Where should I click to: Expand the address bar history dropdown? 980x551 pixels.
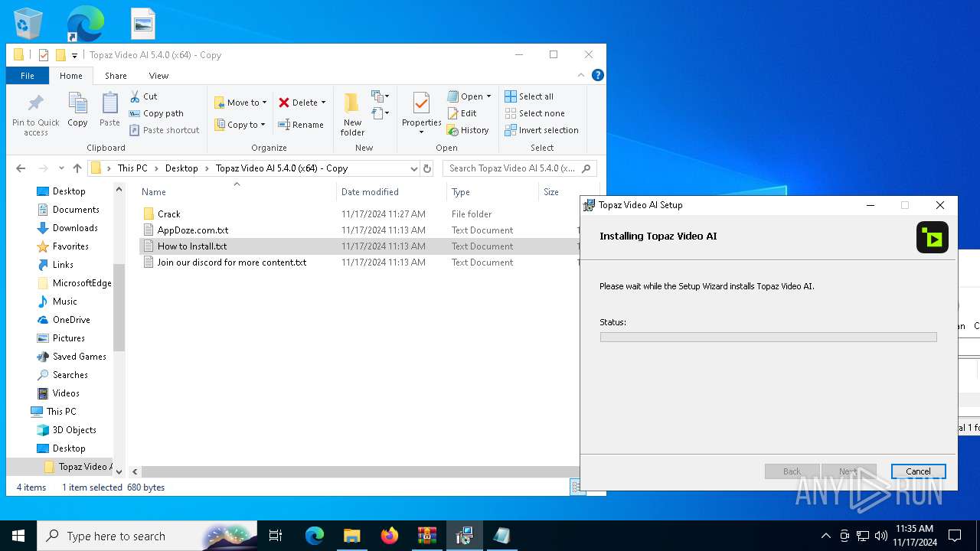click(414, 168)
